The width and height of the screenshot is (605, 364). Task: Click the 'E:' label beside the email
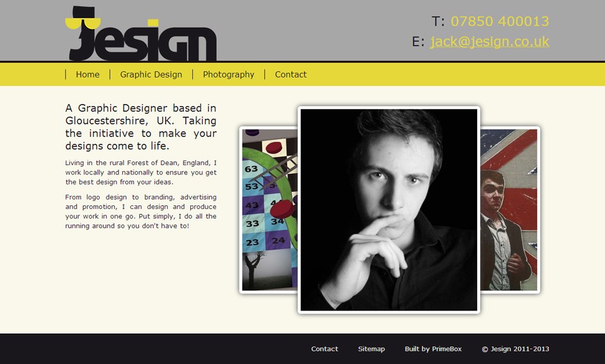(418, 42)
